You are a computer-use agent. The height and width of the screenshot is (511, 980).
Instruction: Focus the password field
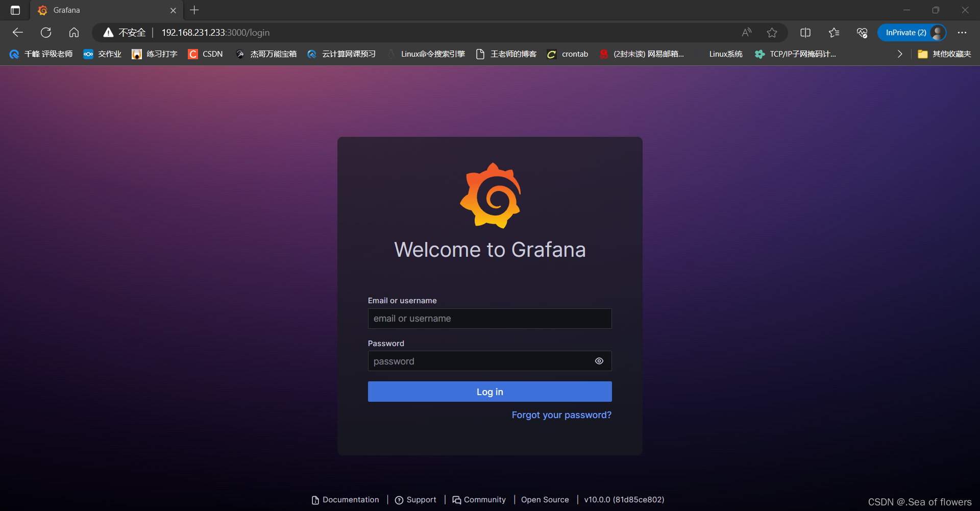point(490,361)
